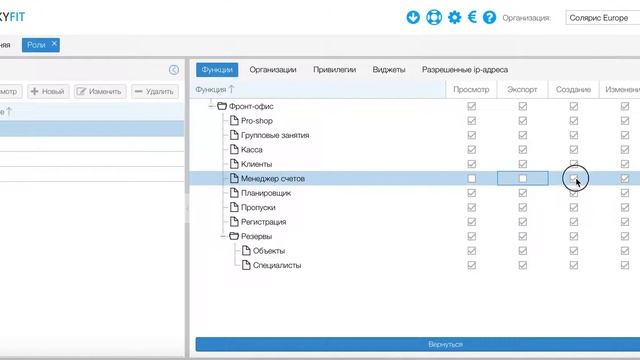The height and width of the screenshot is (360, 640).
Task: Click the Фронт-офис folder icon
Action: coord(222,106)
